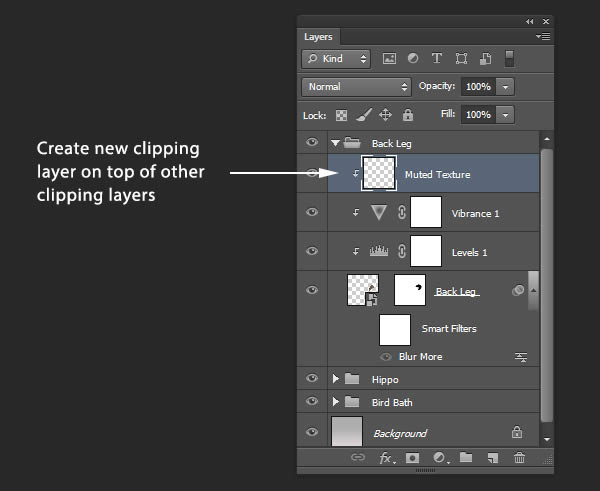Open the Normal blend mode dropdown
Image resolution: width=600 pixels, height=491 pixels.
pos(356,87)
